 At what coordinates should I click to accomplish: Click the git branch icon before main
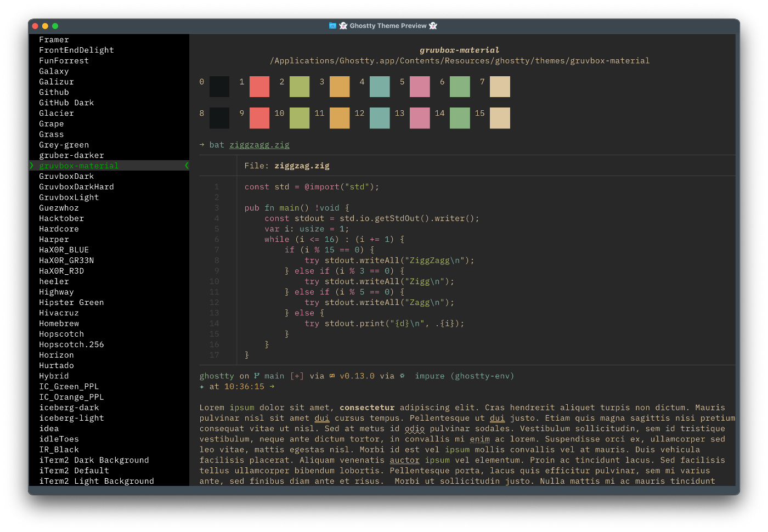[x=257, y=376]
